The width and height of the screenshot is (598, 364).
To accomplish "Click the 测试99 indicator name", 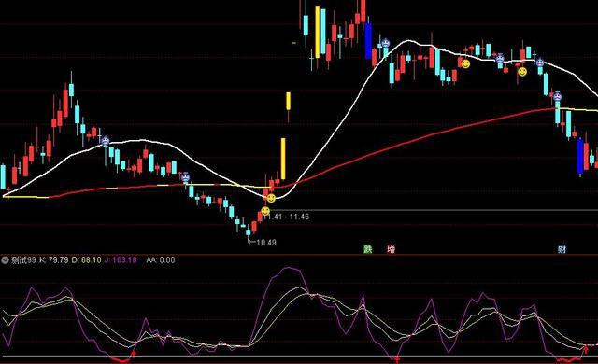I will click(x=23, y=260).
